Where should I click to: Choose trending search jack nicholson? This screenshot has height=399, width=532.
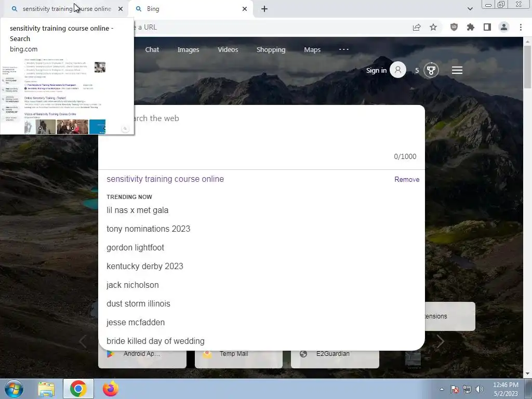point(132,285)
